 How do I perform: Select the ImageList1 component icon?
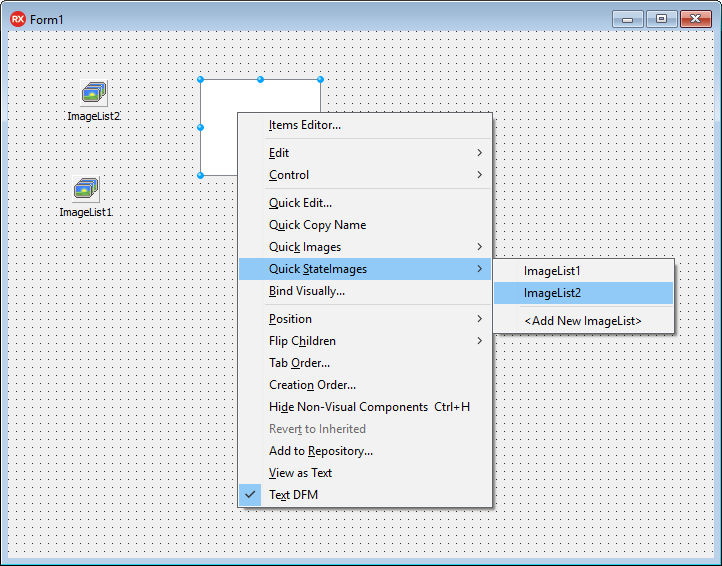coord(86,189)
